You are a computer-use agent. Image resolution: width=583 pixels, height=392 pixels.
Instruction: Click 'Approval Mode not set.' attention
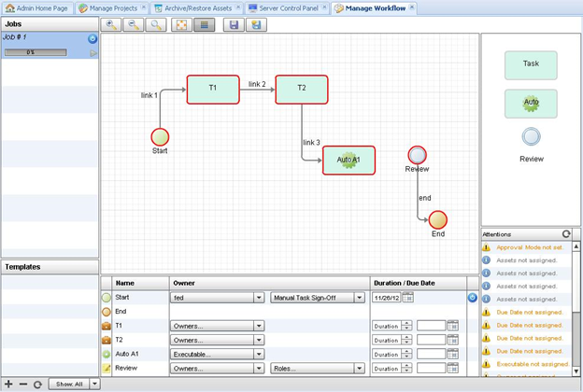[530, 247]
